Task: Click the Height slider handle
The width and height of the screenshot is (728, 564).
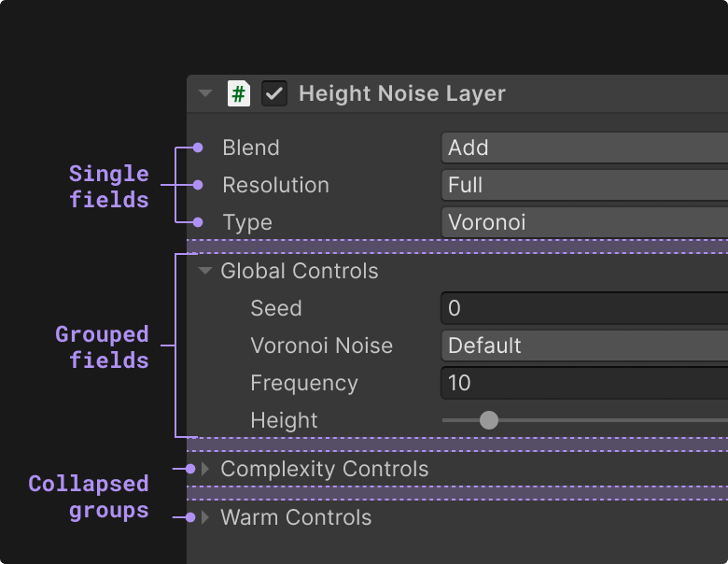Action: click(x=488, y=420)
